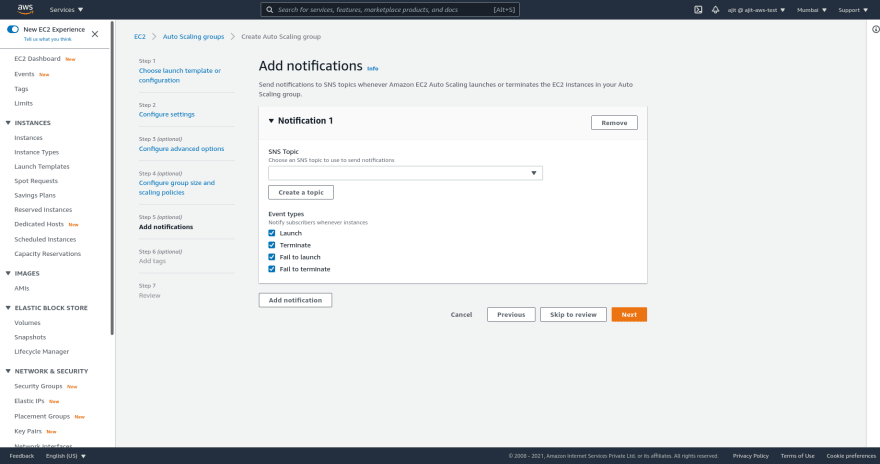Collapse the ELASTIC BLOCK STORE section
This screenshot has width=880, height=464.
[x=8, y=308]
